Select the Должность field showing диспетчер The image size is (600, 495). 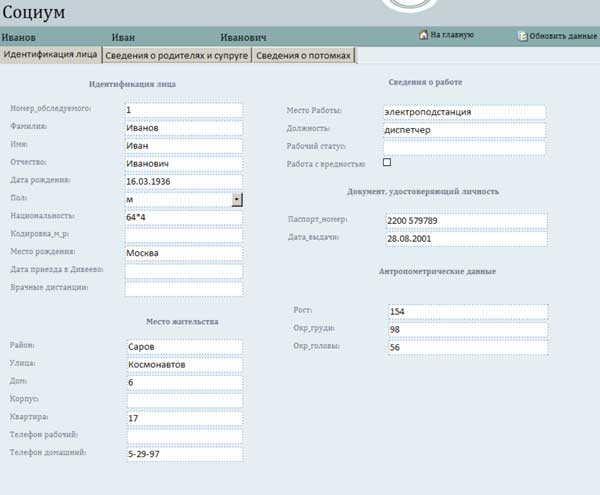(464, 130)
